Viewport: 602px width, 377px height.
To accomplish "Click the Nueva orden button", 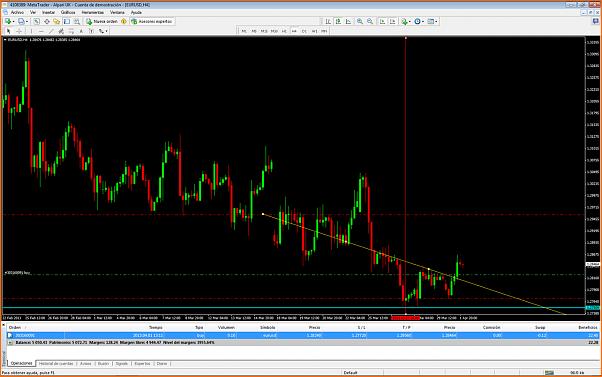I will (x=102, y=21).
